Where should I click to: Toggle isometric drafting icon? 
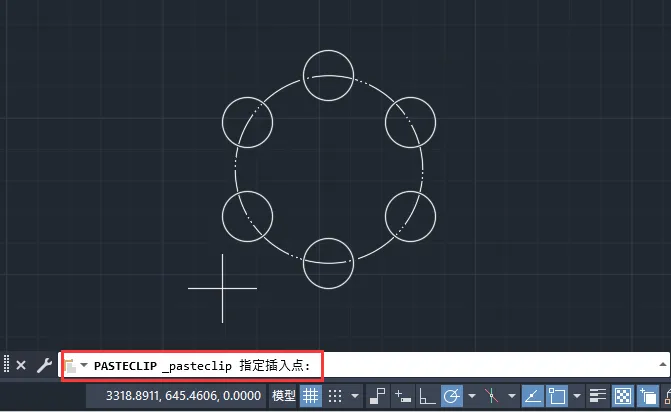pyautogui.click(x=492, y=396)
